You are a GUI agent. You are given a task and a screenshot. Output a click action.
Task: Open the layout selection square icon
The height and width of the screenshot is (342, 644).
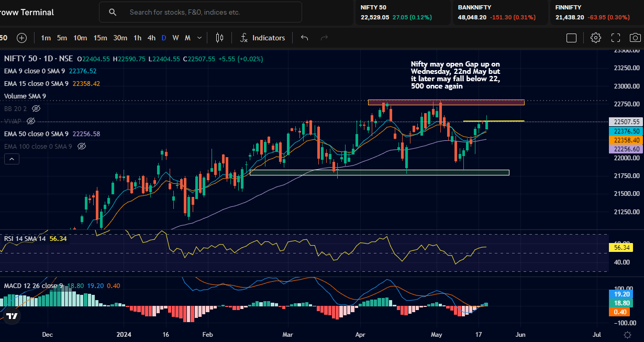coord(571,38)
